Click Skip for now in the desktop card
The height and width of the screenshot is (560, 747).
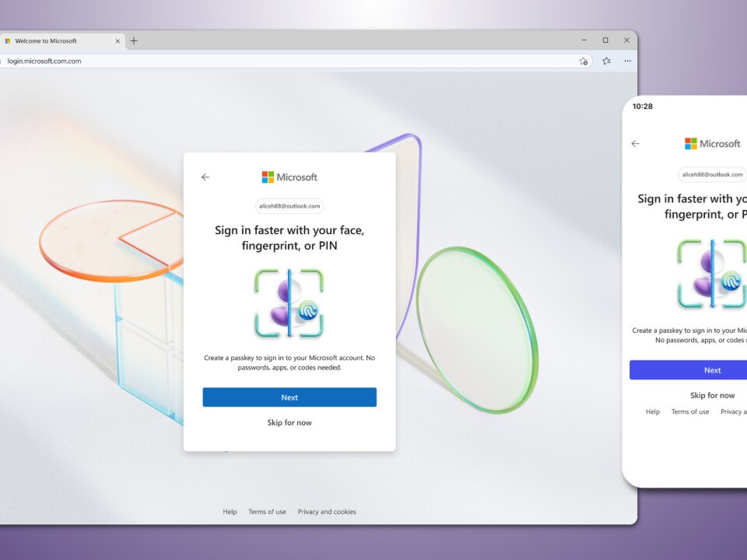click(x=289, y=423)
